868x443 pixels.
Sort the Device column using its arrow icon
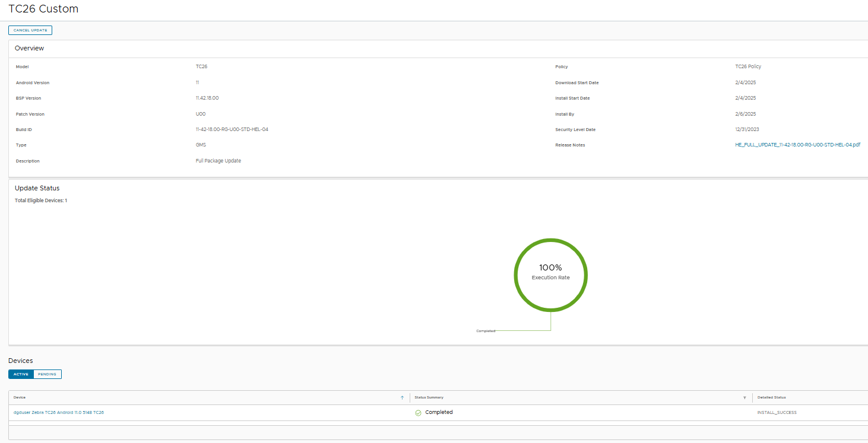point(402,397)
